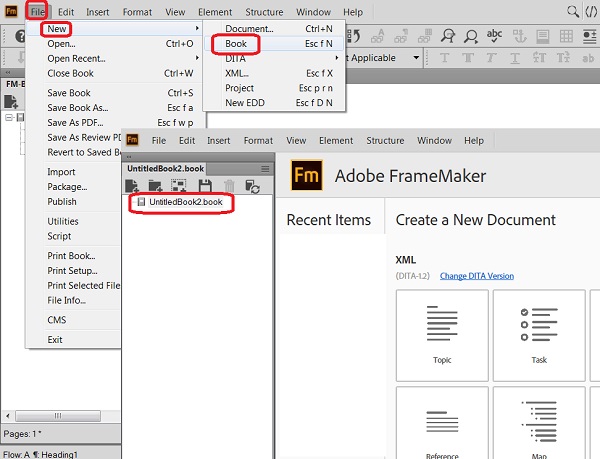
Task: Run the abc spell checker icon
Action: point(494,36)
